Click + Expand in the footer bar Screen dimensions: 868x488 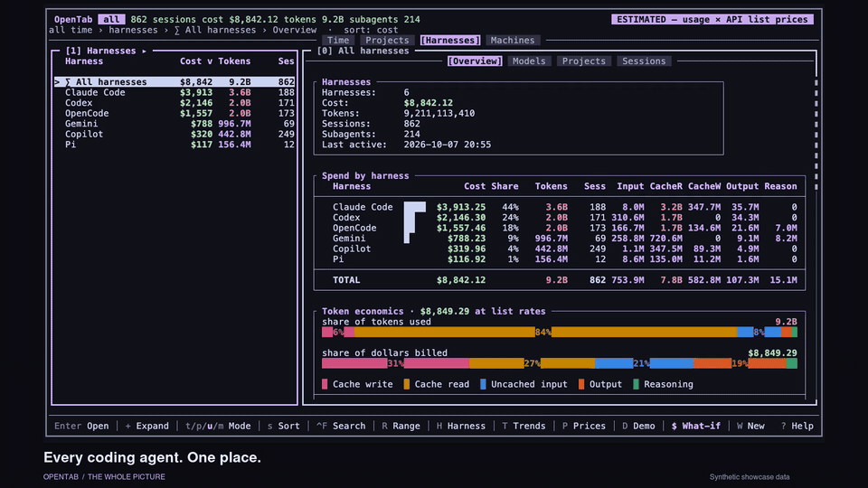146,426
